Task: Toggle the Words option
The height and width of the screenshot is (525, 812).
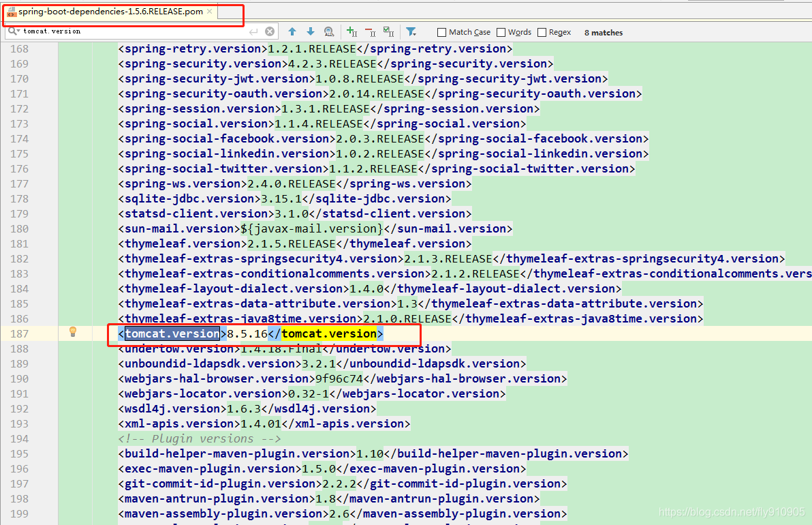Action: pyautogui.click(x=501, y=31)
